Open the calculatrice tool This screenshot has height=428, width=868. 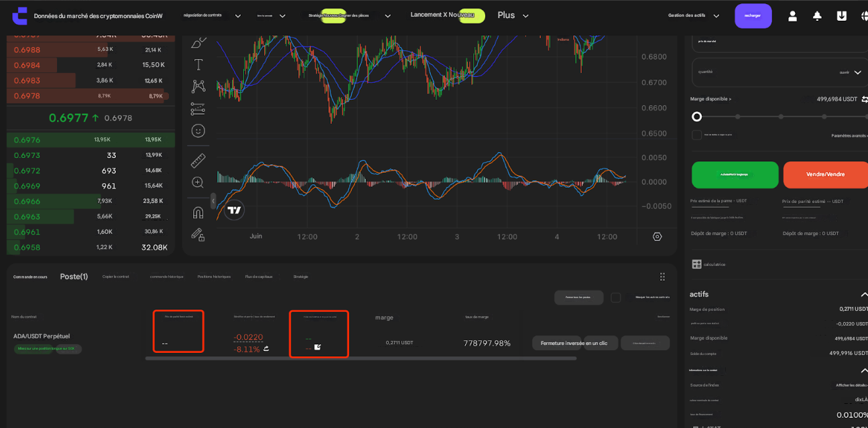708,264
